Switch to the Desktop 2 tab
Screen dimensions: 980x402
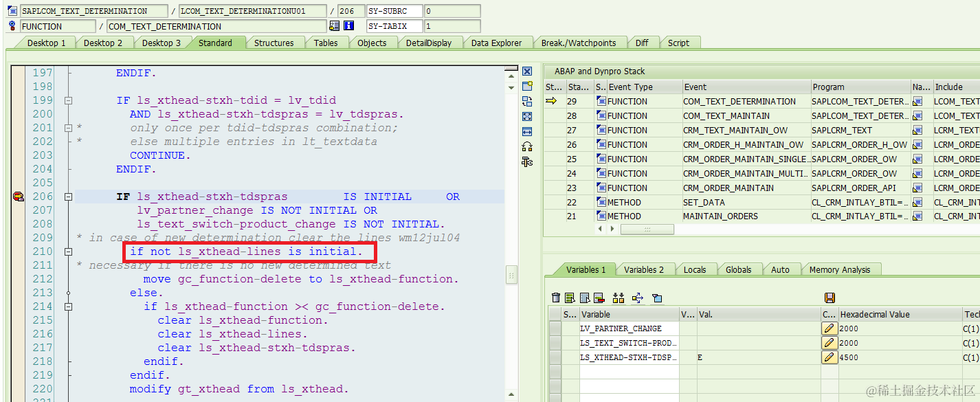tap(103, 43)
